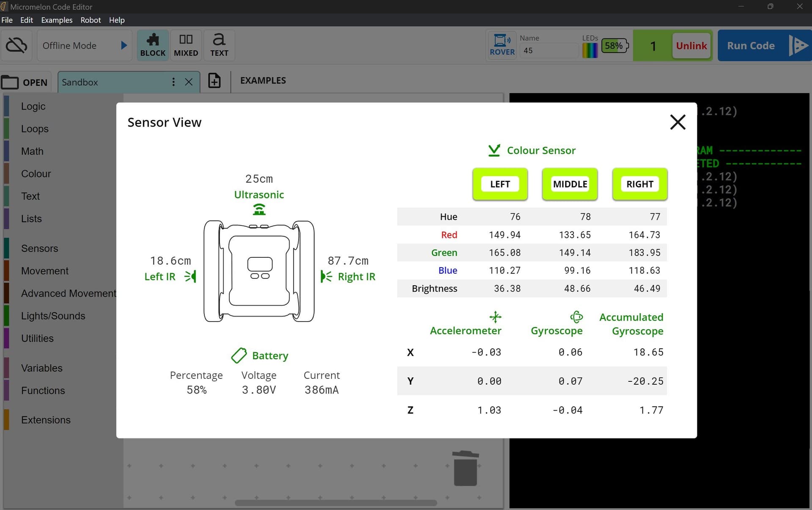The image size is (812, 510).
Task: Expand the Sensors block category
Action: point(39,248)
